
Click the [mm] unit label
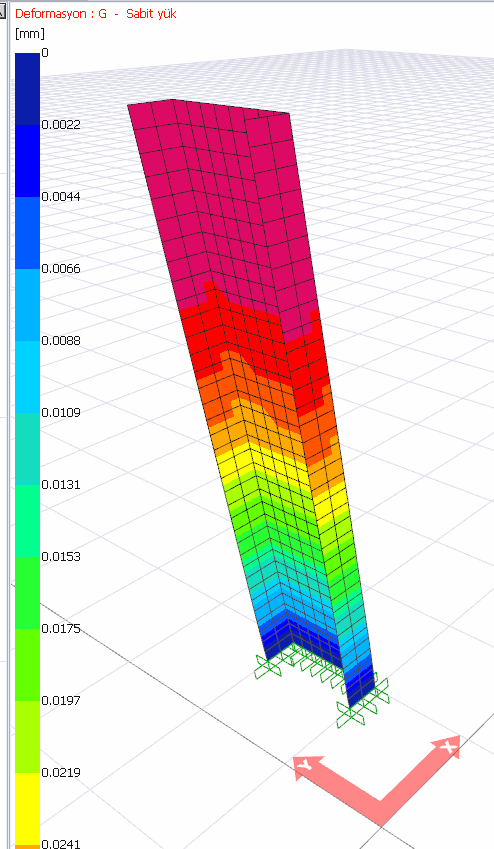click(x=30, y=34)
